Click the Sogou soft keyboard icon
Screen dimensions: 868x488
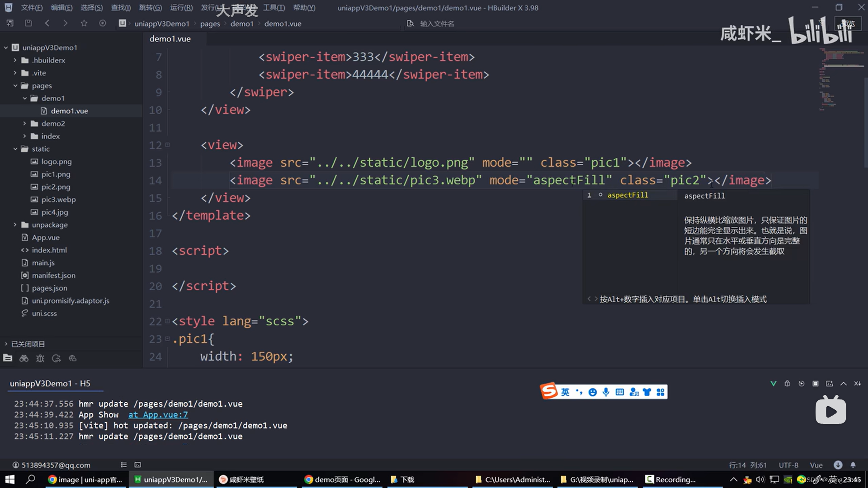(620, 392)
